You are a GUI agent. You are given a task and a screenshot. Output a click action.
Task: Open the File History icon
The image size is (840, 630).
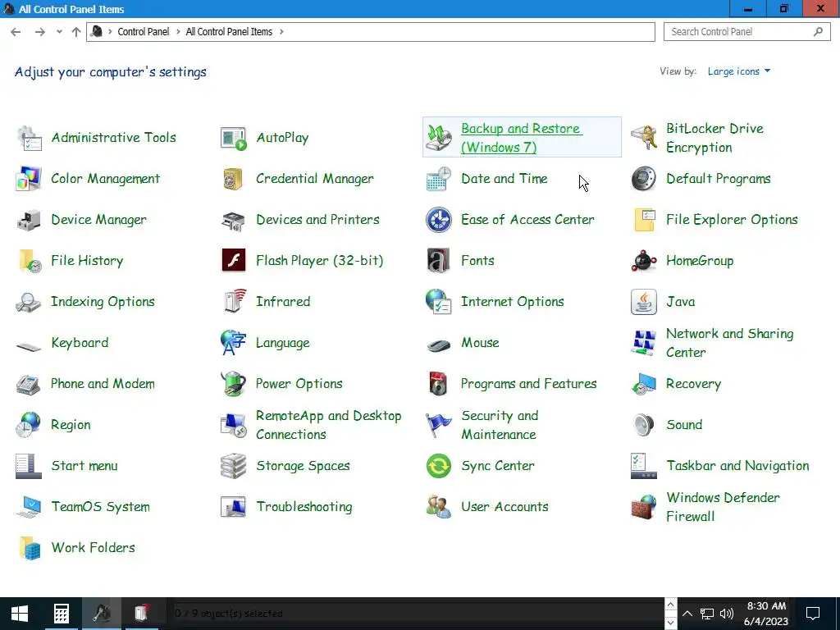pos(29,261)
